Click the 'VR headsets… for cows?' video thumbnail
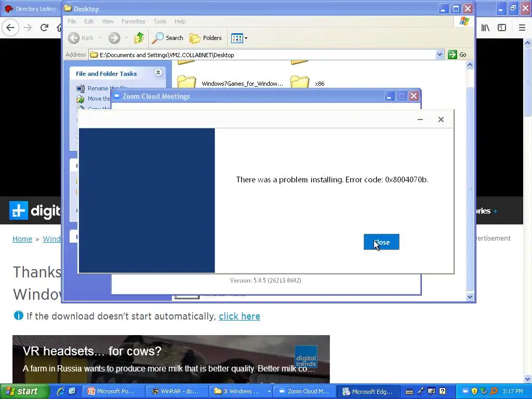The width and height of the screenshot is (532, 399). 171,360
